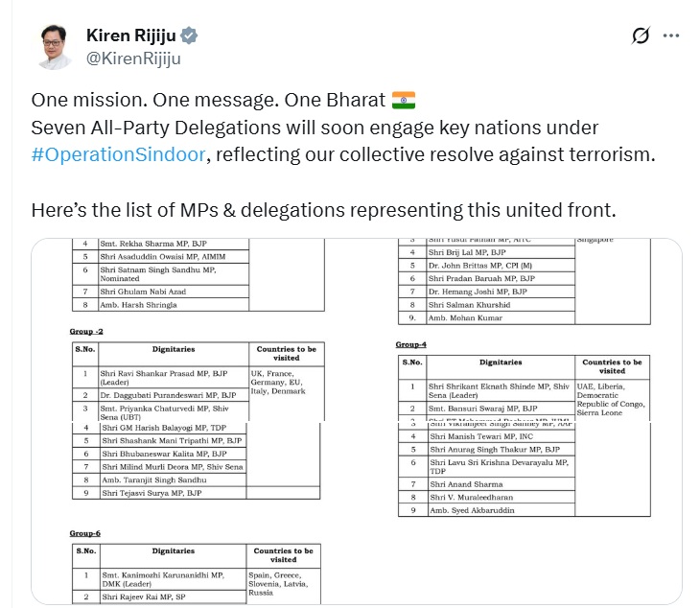View the attached image containing Group-6 table
This screenshot has height=608, width=700.
[x=194, y=513]
